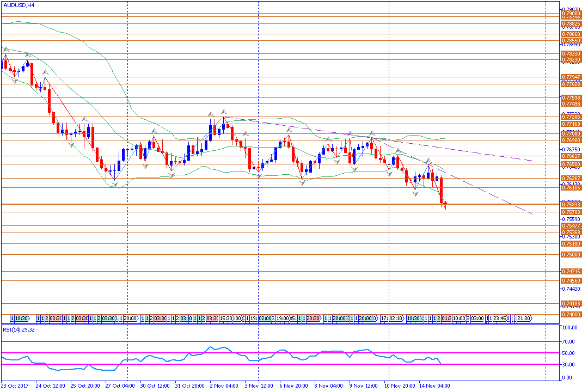Select the 0.77285 price level label
This screenshot has height=392, width=588.
click(x=571, y=117)
